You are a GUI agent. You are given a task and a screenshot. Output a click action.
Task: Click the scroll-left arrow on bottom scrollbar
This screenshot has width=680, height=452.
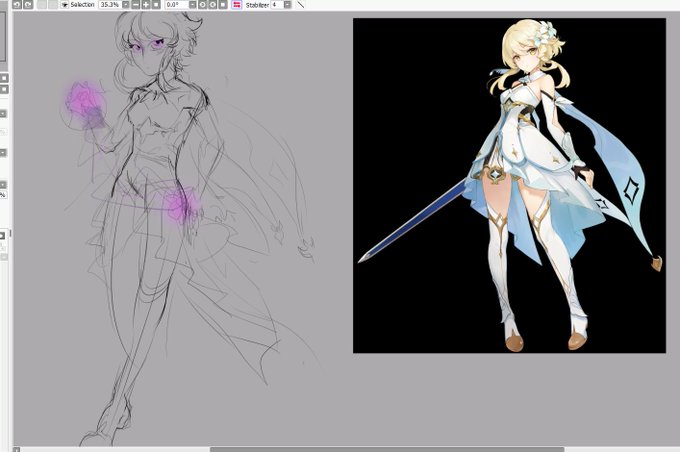click(16, 449)
